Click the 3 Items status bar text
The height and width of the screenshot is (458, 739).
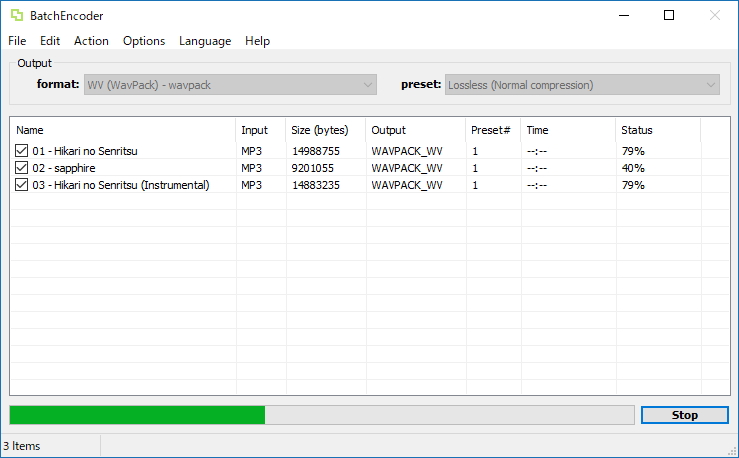point(22,446)
